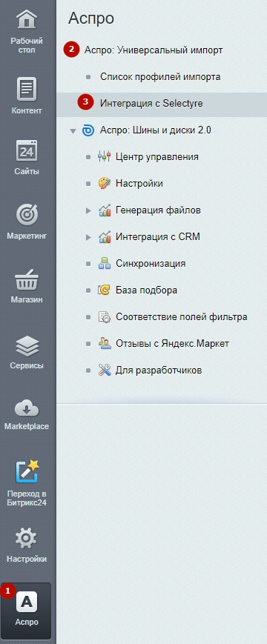Open Соответствие полей фильтра entry

(181, 317)
